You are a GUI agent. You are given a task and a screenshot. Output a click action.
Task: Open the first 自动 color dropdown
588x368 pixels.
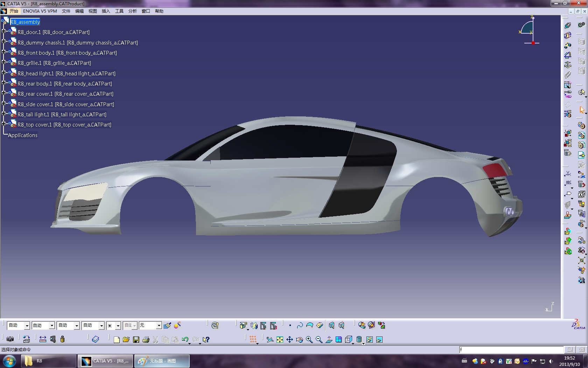click(x=27, y=326)
